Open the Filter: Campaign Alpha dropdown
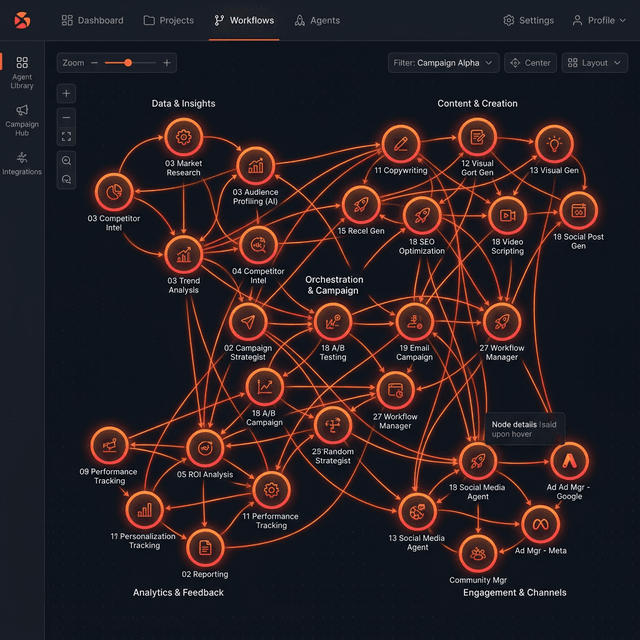The height and width of the screenshot is (640, 640). [443, 63]
